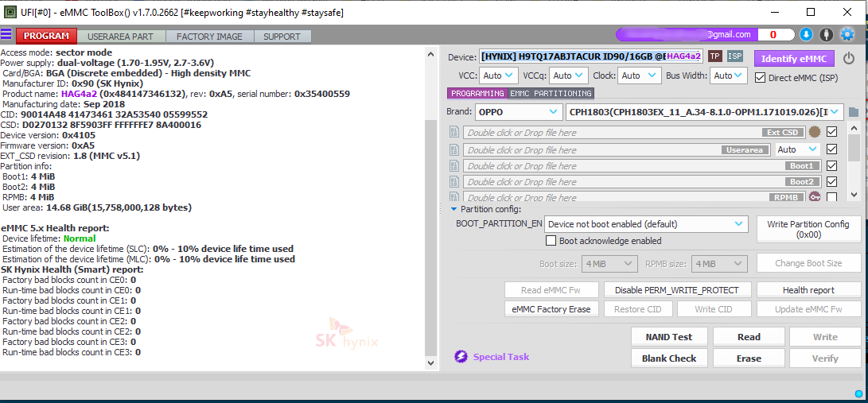Switch to the PROGRAM tab
The width and height of the screenshot is (868, 403).
(x=46, y=36)
